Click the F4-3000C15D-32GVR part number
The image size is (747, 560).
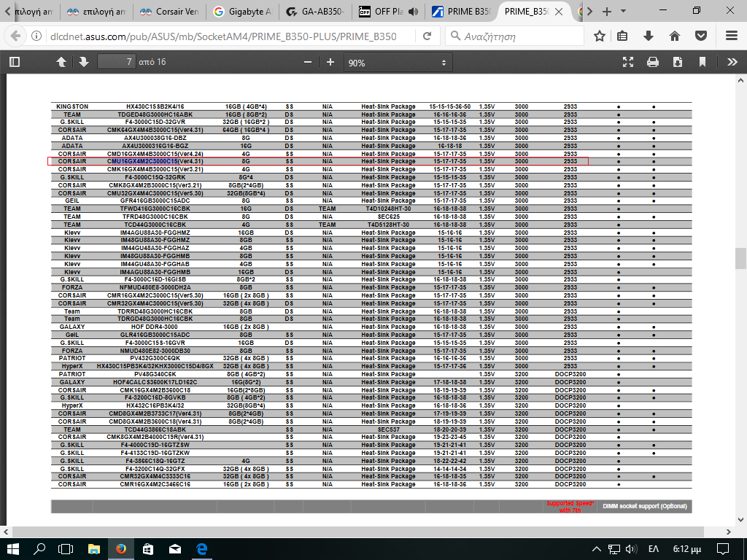tap(155, 122)
